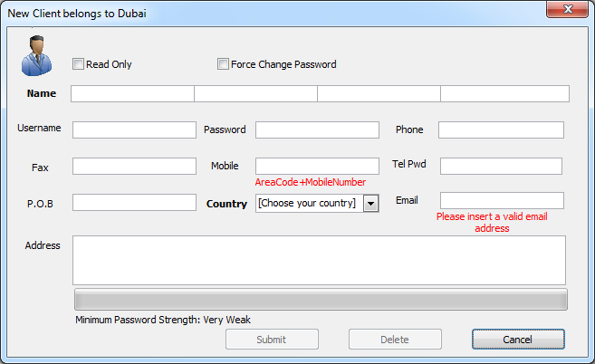
Task: Enable the Read Only checkbox
Action: tap(78, 63)
